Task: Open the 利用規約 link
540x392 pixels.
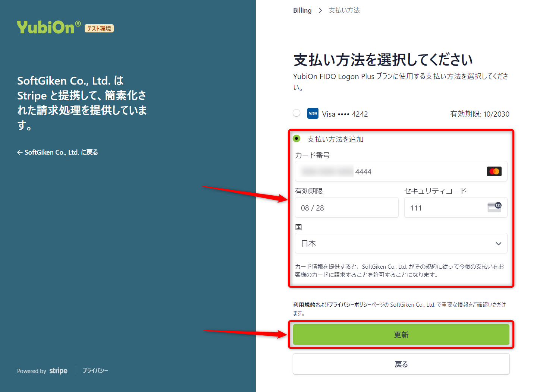Action: click(304, 305)
